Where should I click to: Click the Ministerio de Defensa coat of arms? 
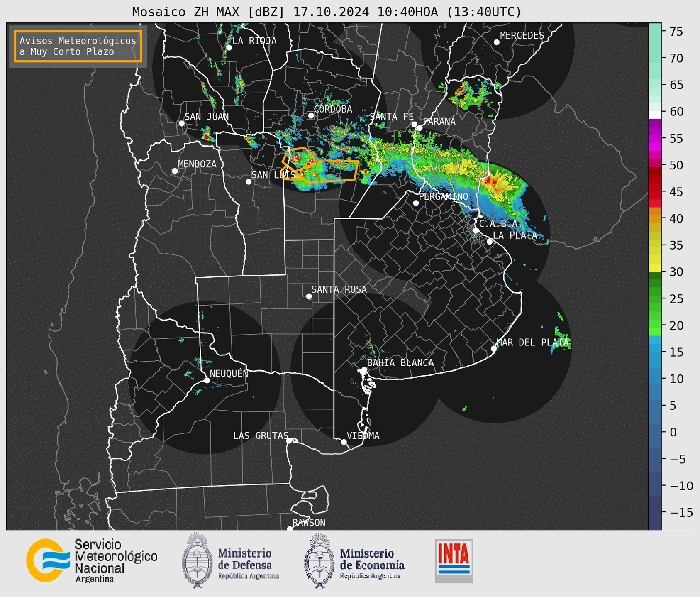pos(197,560)
